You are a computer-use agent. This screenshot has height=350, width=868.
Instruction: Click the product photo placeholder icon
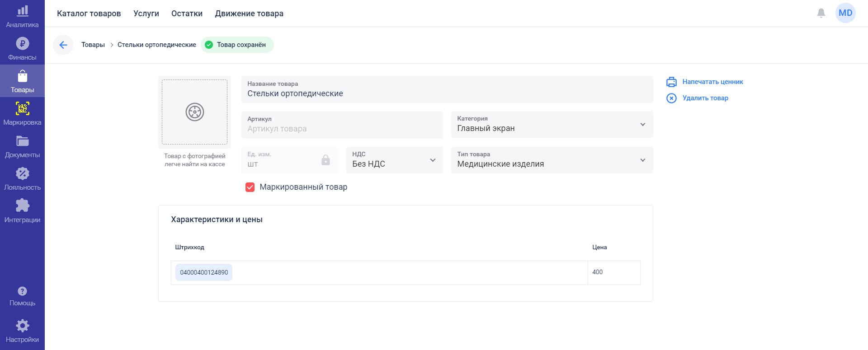[x=195, y=112]
